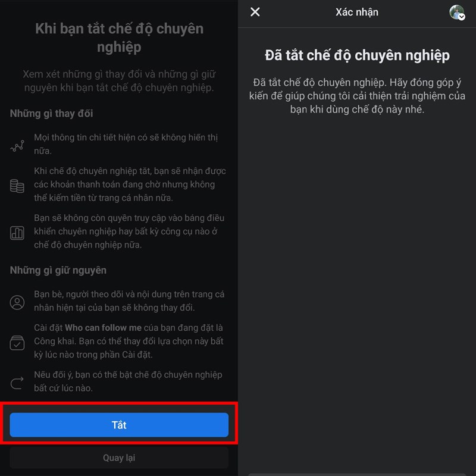This screenshot has height=476, width=476.
Task: Click the small chevron on the avatar
Action: 462,17
